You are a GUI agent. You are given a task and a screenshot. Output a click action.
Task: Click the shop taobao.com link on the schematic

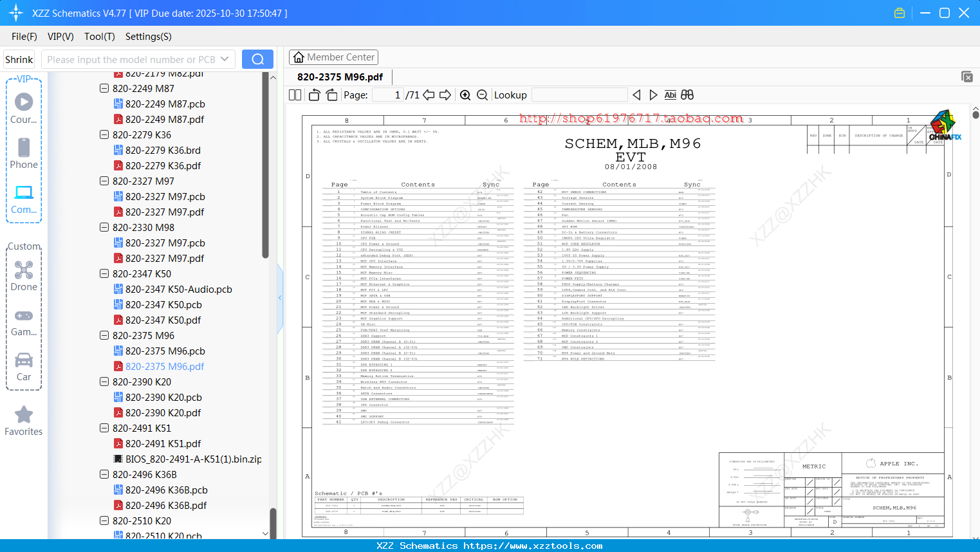[631, 118]
